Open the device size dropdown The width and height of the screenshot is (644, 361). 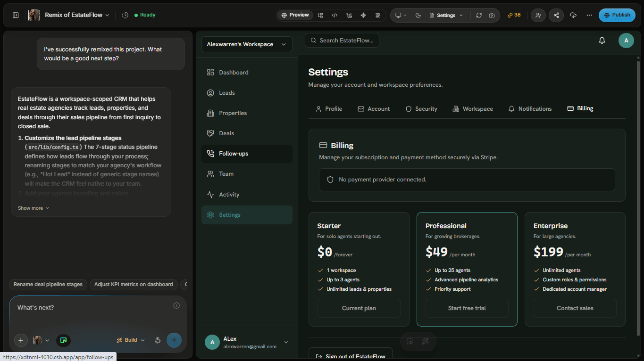coord(401,15)
